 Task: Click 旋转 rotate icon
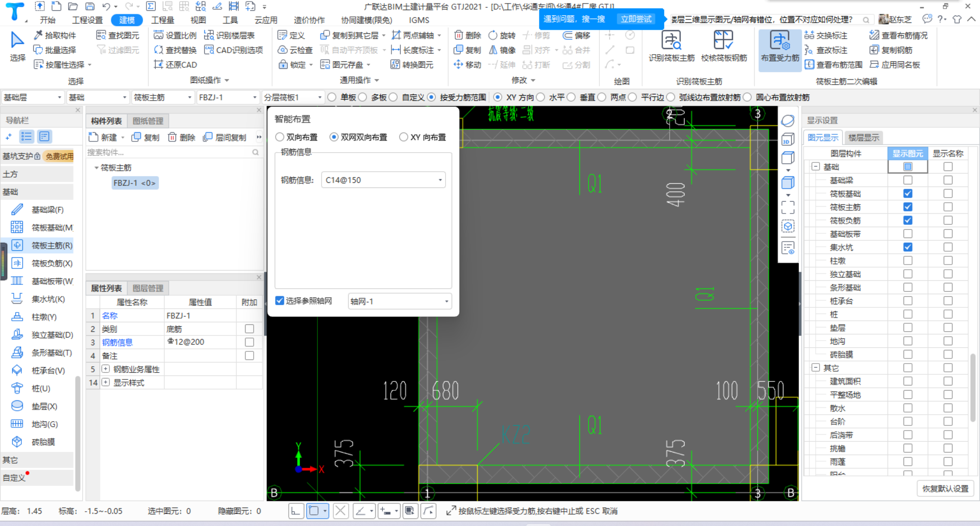coord(493,35)
